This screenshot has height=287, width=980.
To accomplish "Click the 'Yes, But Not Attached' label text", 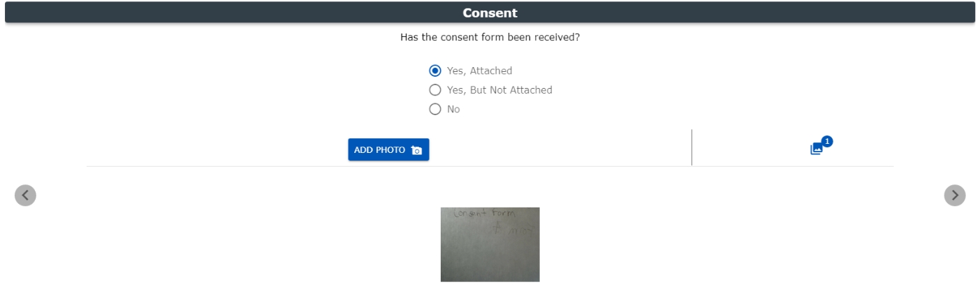I will [x=499, y=90].
